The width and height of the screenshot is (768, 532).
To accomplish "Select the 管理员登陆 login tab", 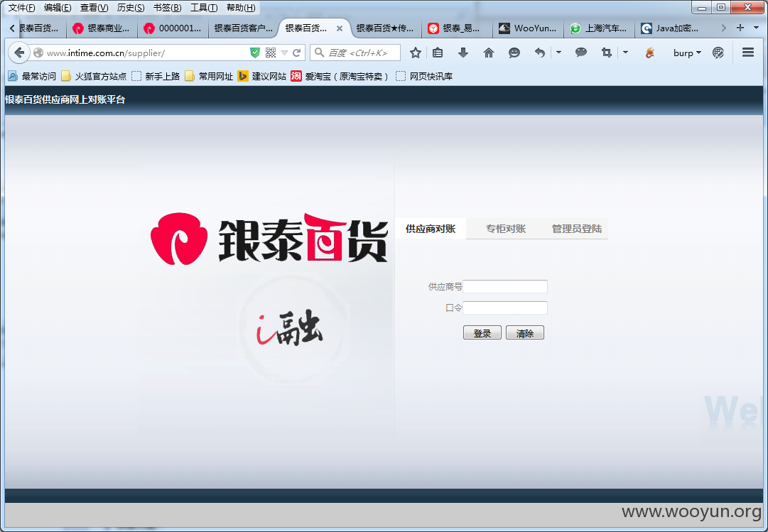I will [576, 229].
